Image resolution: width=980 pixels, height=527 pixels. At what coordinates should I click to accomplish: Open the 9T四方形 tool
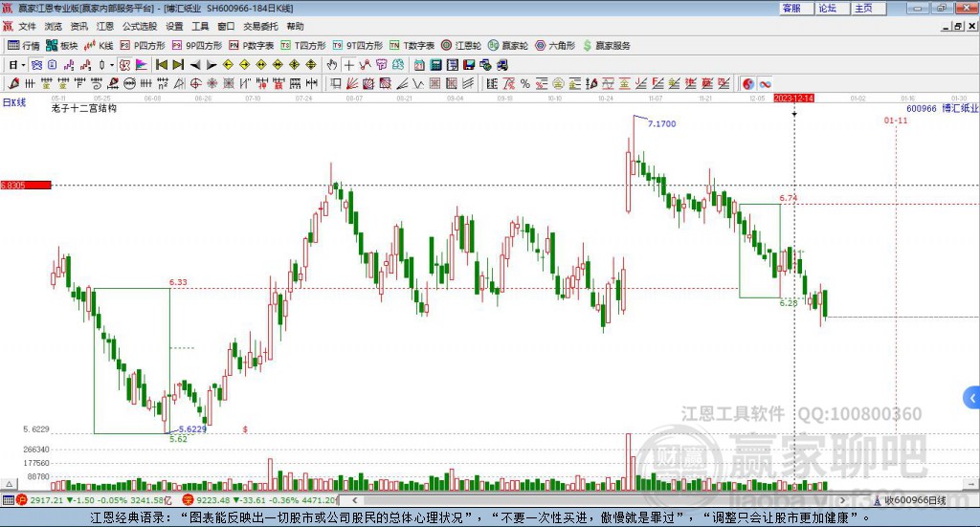(358, 46)
